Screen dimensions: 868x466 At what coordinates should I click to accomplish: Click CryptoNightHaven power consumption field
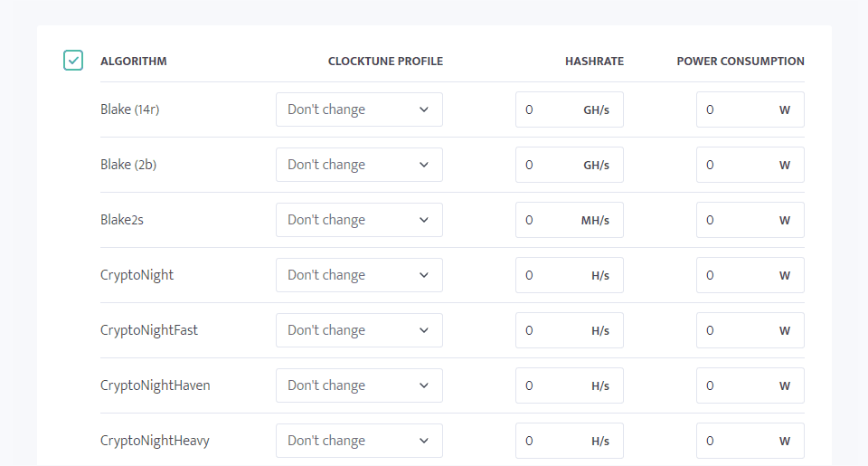(x=737, y=385)
